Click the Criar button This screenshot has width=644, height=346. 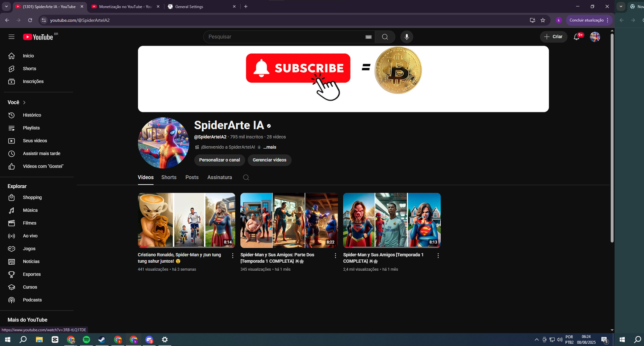point(553,37)
